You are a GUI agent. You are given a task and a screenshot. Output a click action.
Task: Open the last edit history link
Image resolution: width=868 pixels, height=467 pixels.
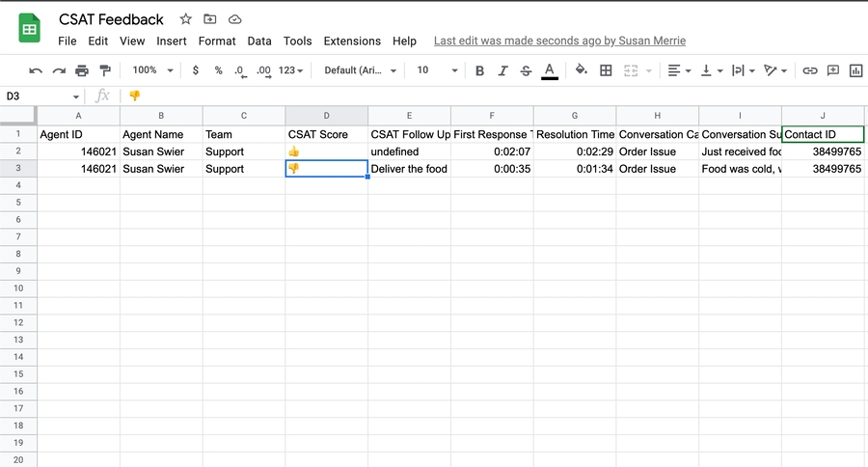point(559,41)
